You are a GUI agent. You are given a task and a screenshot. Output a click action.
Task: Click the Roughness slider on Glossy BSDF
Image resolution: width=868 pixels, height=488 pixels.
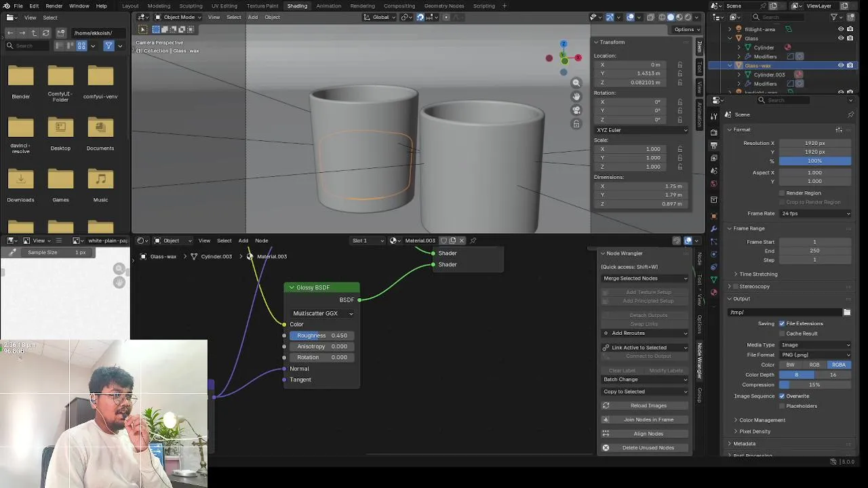coord(322,335)
